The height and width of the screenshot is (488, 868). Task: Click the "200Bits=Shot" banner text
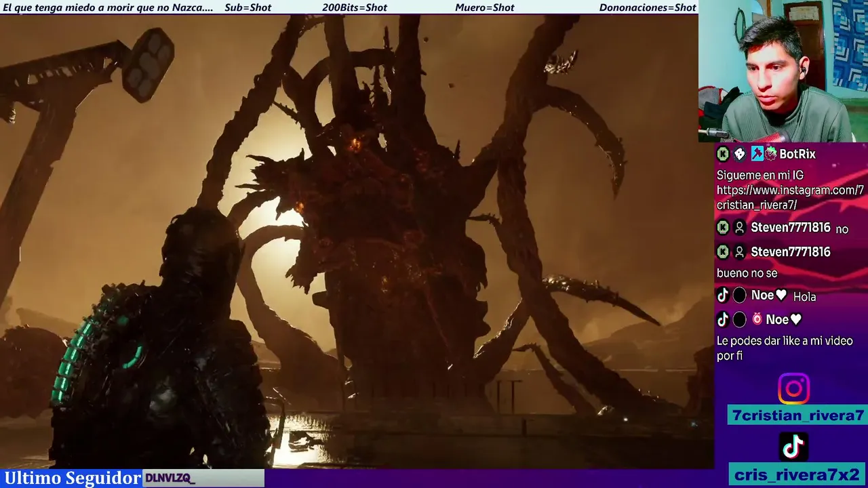point(355,7)
